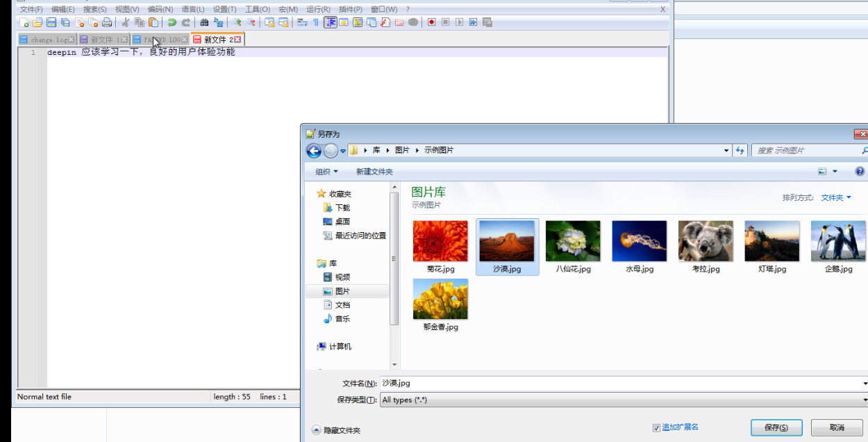Toggle the highlighted Indent Guide icon
Viewport: 868px width, 442px height.
331,22
